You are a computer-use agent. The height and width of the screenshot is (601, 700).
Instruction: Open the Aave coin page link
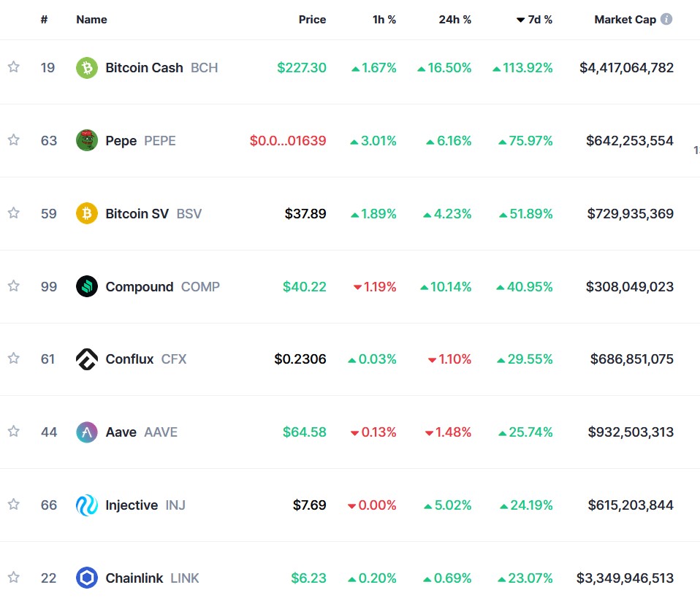pos(120,432)
